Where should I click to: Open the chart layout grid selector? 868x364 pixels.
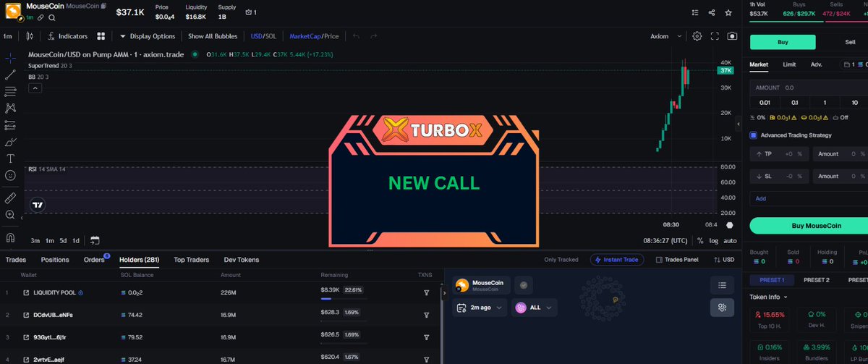(101, 36)
